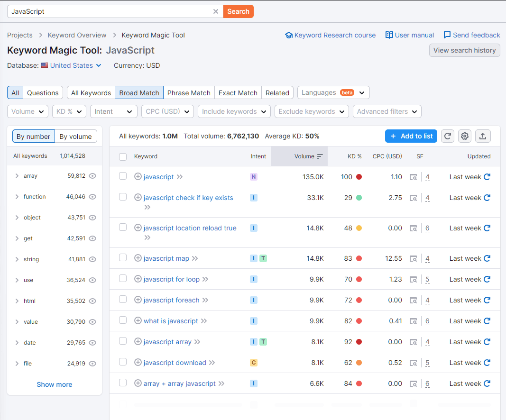Open the Languages beta dropdown
506x420 pixels.
click(x=333, y=92)
